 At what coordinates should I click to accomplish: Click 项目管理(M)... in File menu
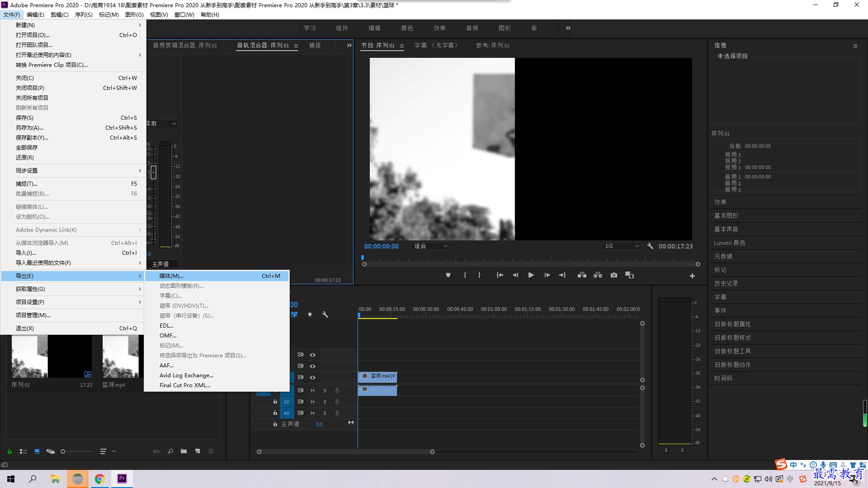click(73, 315)
